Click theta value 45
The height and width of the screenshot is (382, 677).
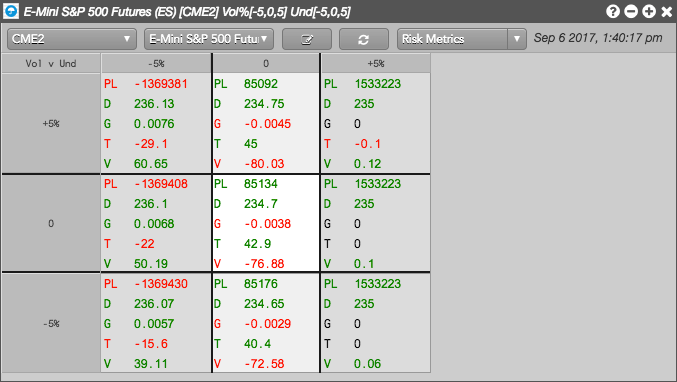tap(250, 144)
